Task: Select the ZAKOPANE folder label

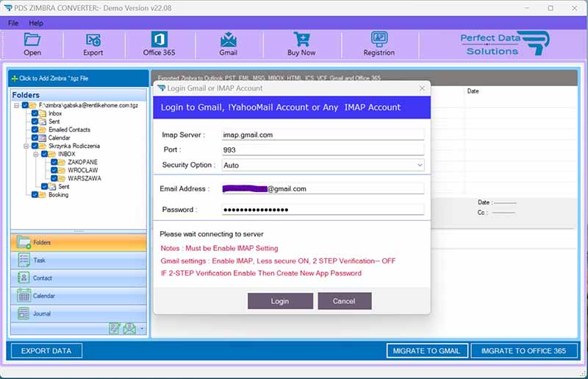Action: (82, 162)
